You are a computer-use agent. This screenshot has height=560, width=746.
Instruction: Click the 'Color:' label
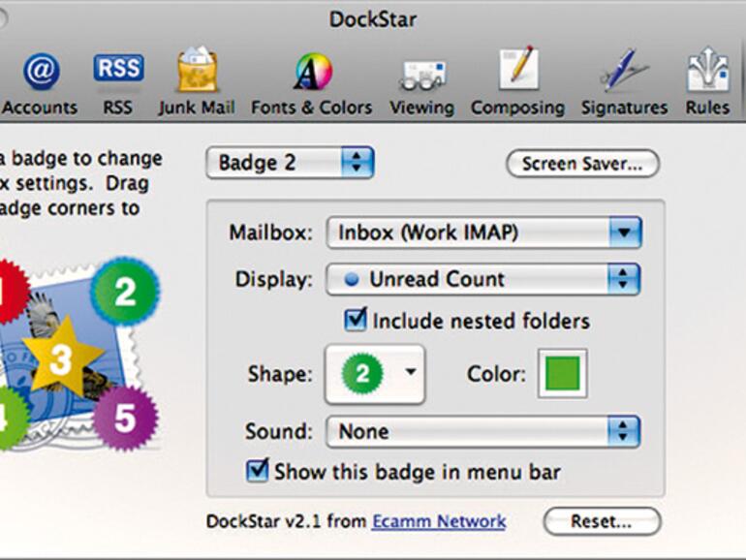[496, 374]
